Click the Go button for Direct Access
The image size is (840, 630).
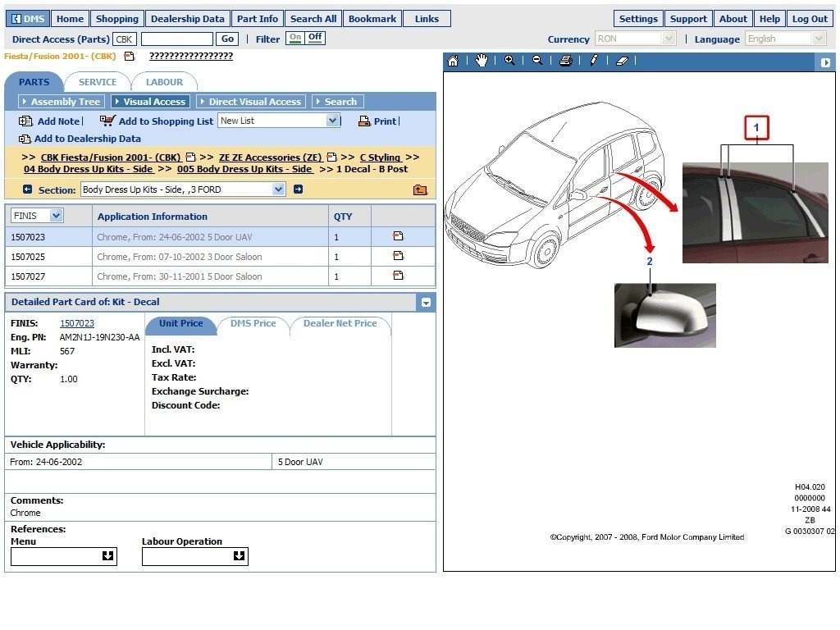tap(227, 39)
